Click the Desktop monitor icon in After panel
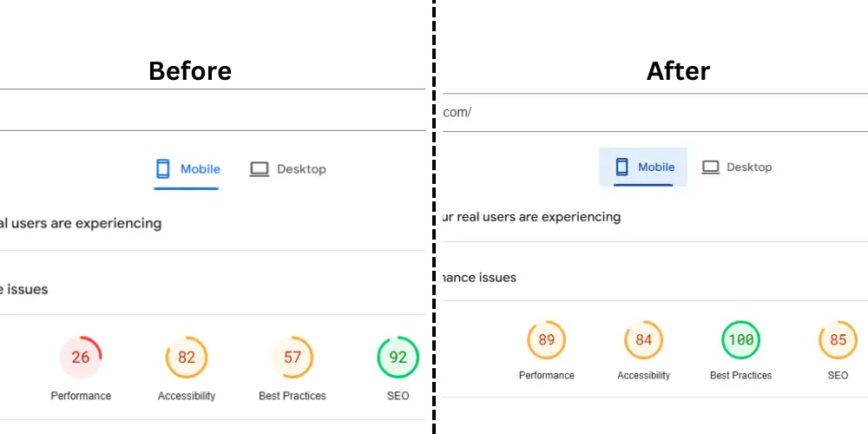The height and width of the screenshot is (434, 868). click(711, 167)
